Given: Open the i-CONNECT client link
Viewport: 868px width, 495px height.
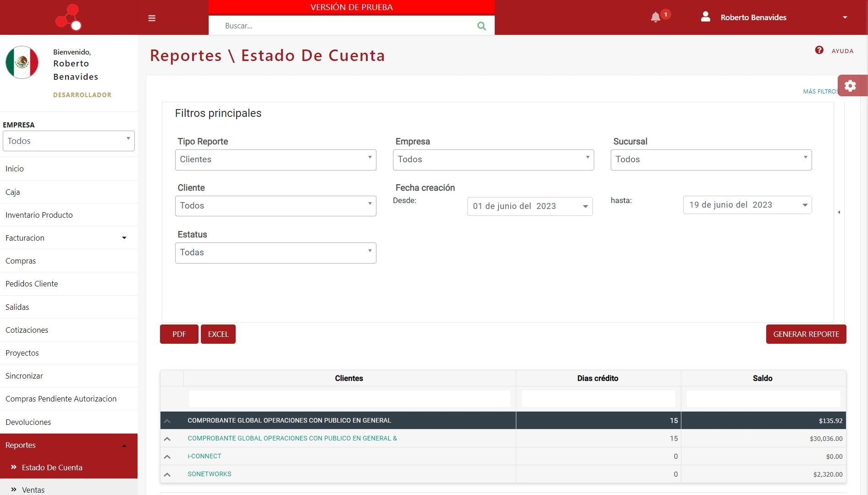Looking at the screenshot, I should point(205,456).
